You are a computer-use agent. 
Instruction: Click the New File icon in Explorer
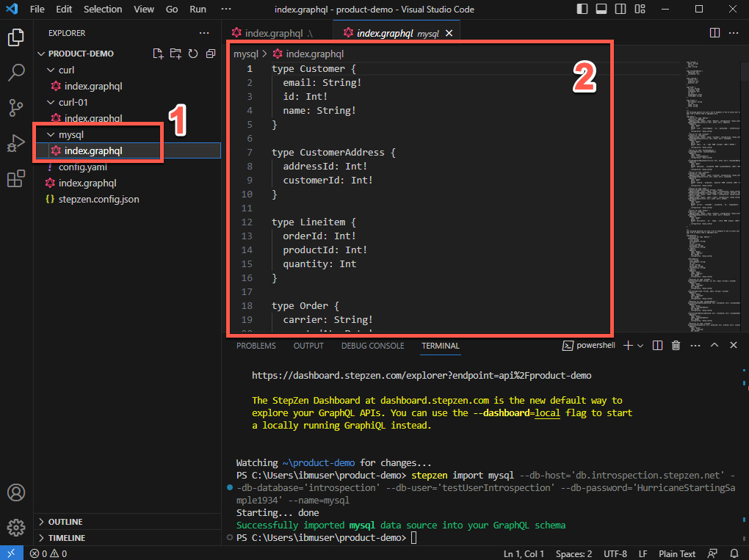pos(158,54)
